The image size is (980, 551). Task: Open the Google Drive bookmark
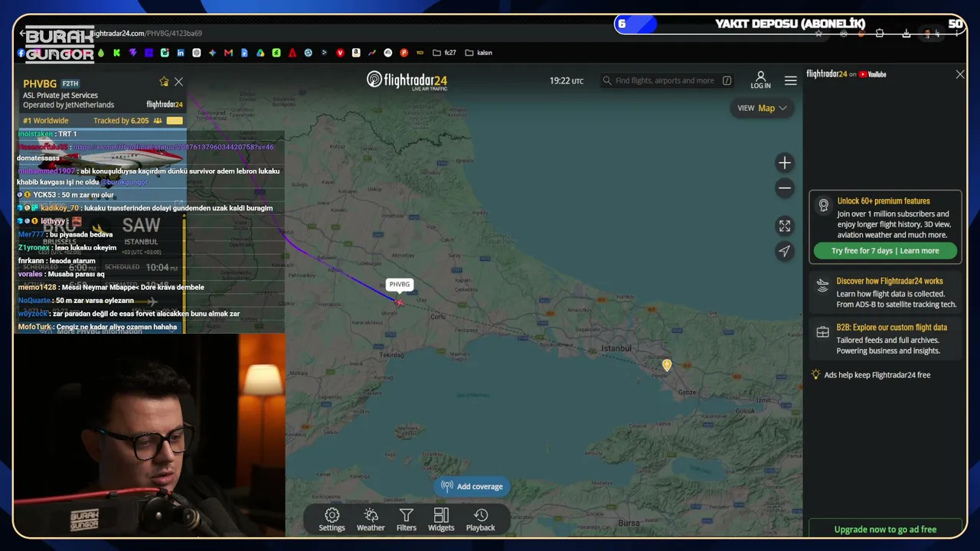[260, 53]
